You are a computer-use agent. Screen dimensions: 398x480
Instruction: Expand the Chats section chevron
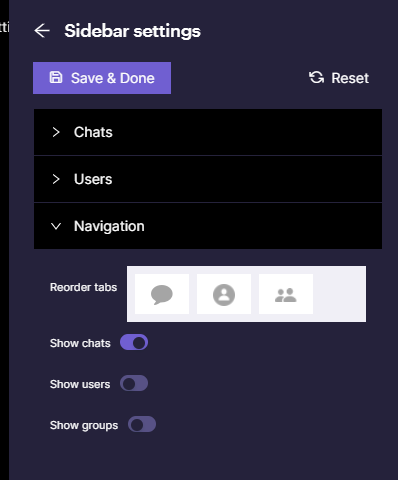pos(56,132)
